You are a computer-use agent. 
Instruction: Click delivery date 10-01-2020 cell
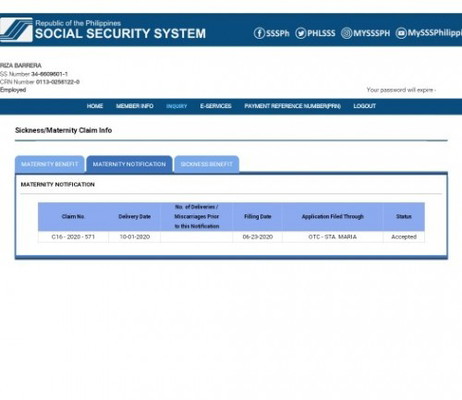[135, 237]
